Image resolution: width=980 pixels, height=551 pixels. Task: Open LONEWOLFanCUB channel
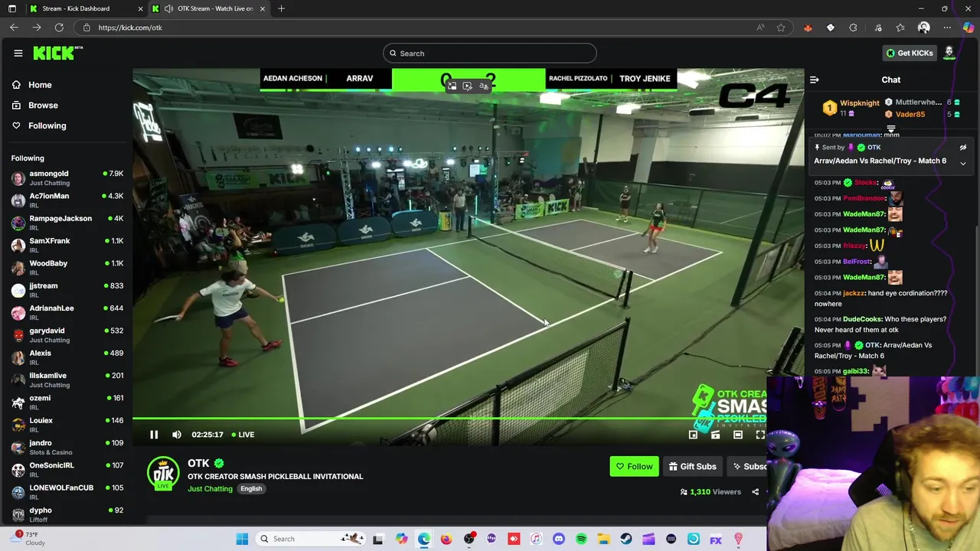(67, 492)
